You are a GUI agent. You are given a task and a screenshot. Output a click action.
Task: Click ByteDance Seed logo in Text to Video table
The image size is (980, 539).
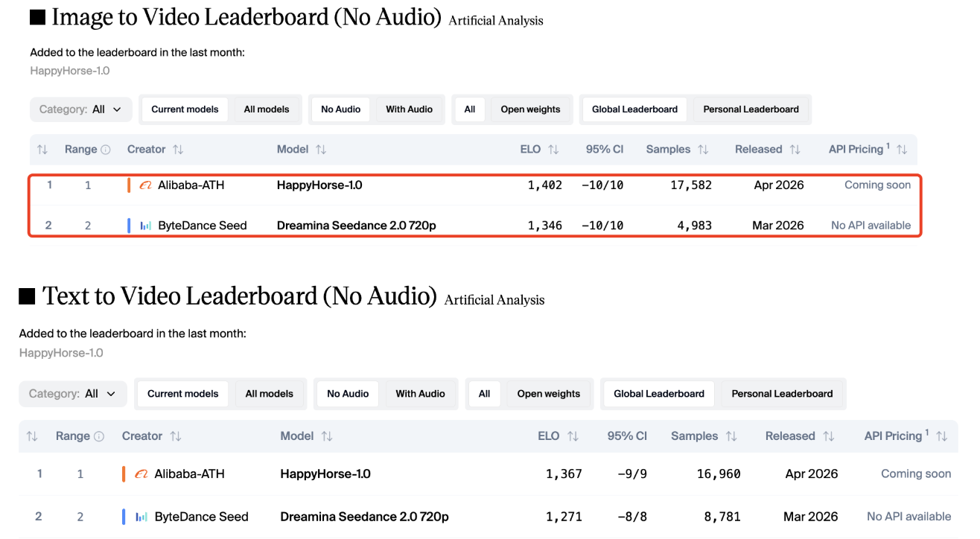[141, 517]
